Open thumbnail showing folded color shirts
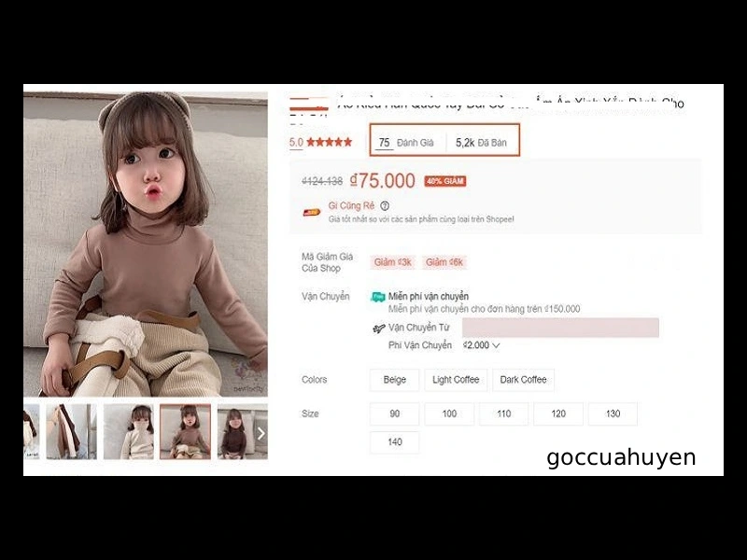 click(x=72, y=432)
